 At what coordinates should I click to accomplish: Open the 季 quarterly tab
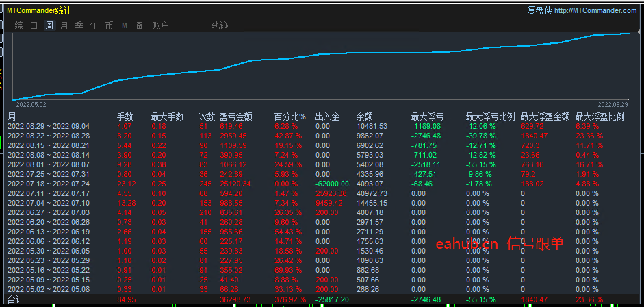point(79,25)
